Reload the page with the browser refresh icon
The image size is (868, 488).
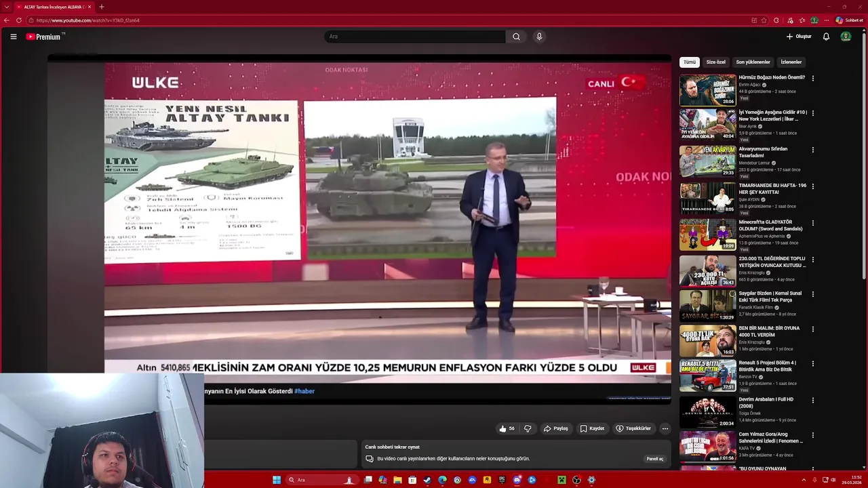pyautogui.click(x=19, y=20)
